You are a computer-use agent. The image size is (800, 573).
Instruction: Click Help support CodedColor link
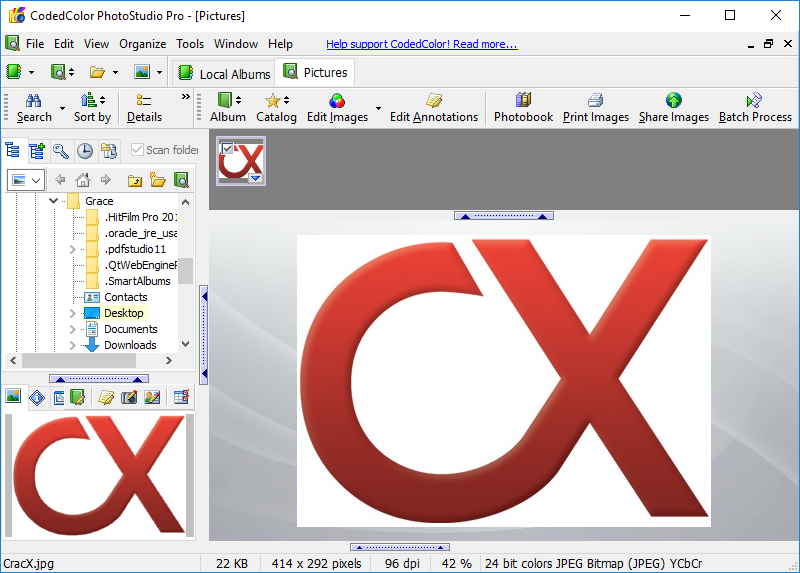[421, 44]
